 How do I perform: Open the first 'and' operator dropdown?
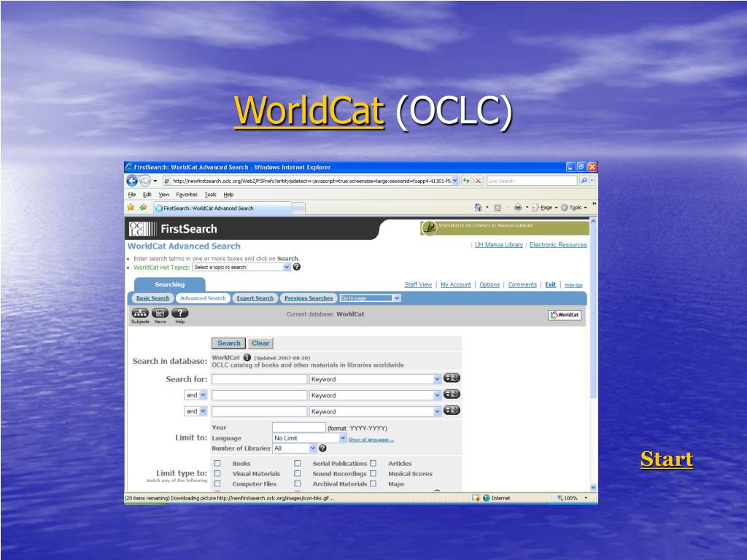[x=196, y=394]
